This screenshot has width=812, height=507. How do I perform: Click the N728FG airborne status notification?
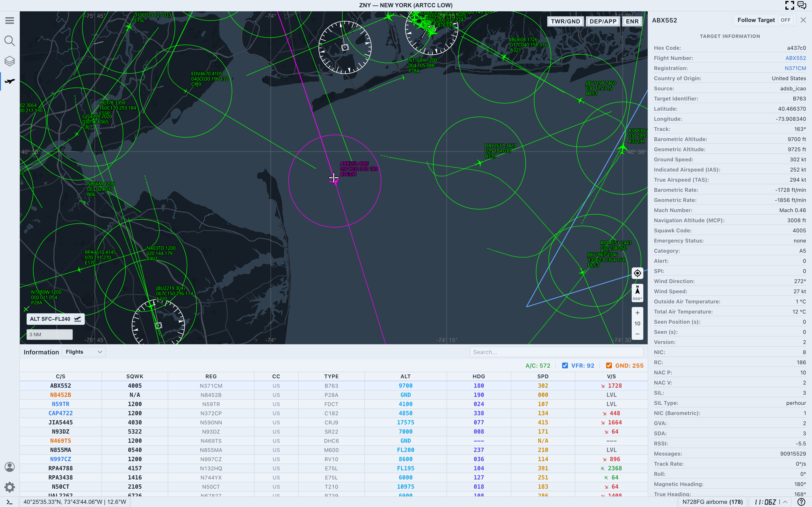coord(712,502)
